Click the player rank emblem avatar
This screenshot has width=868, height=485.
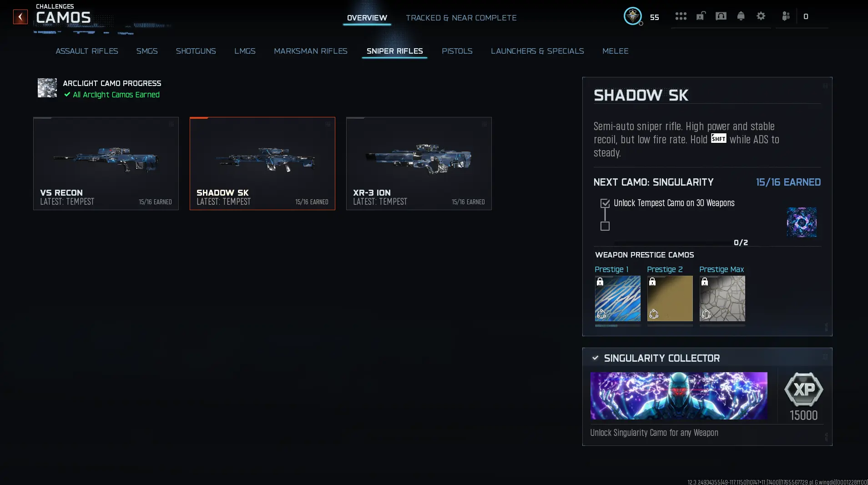tap(632, 16)
